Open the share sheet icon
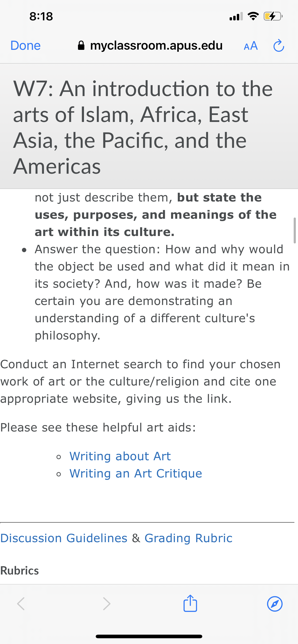 point(190,603)
